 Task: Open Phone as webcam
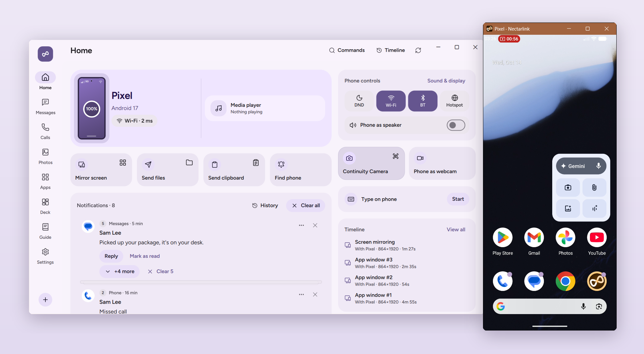click(442, 163)
